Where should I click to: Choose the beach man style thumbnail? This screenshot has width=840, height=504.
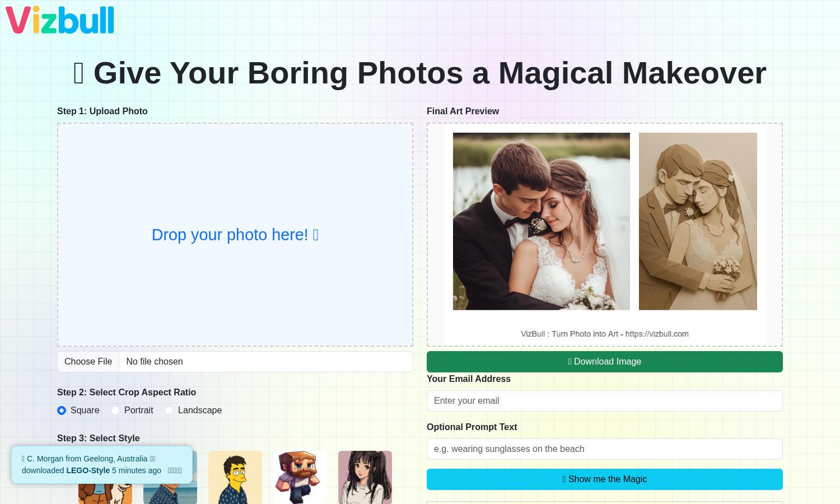[170, 494]
